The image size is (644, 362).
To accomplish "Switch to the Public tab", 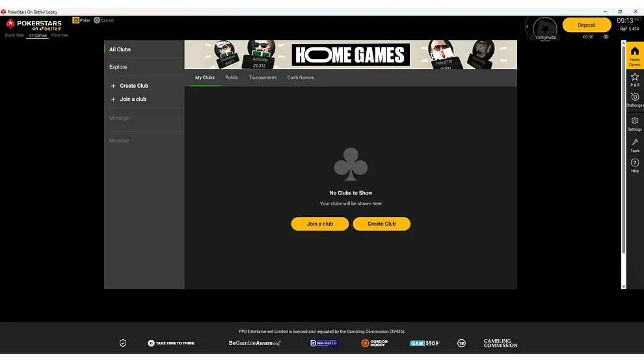I will [232, 77].
